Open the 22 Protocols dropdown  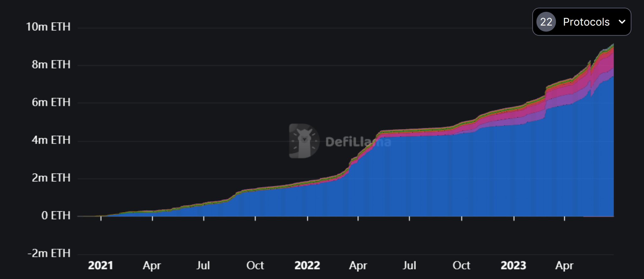tap(581, 22)
